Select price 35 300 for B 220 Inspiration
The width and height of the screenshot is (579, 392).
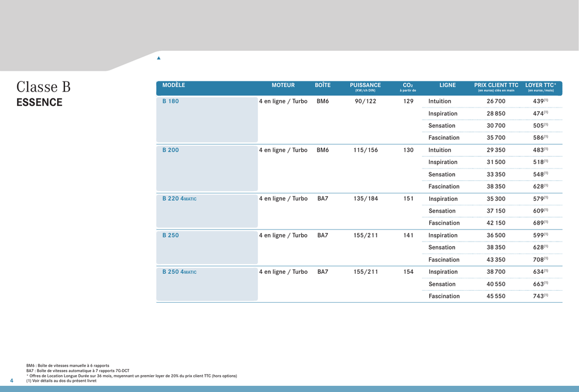[496, 199]
